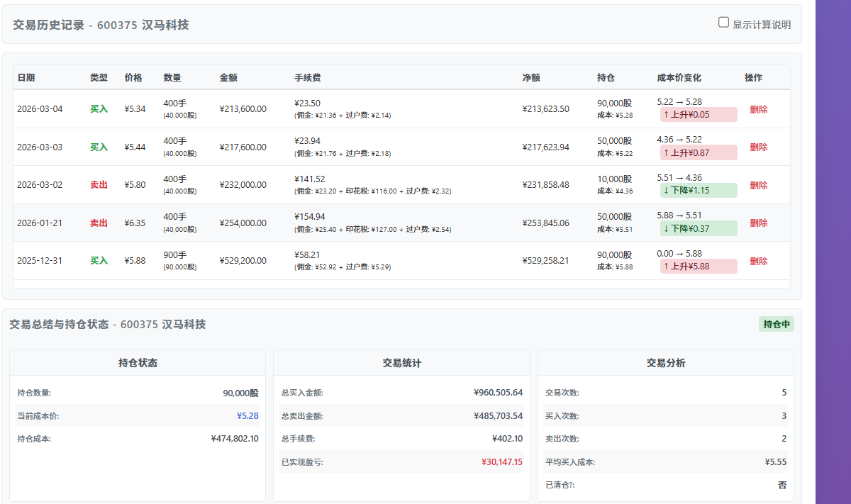Click the ↑ 上升¥0.05 cost change badge
Screen dimensions: 851x504
point(698,114)
